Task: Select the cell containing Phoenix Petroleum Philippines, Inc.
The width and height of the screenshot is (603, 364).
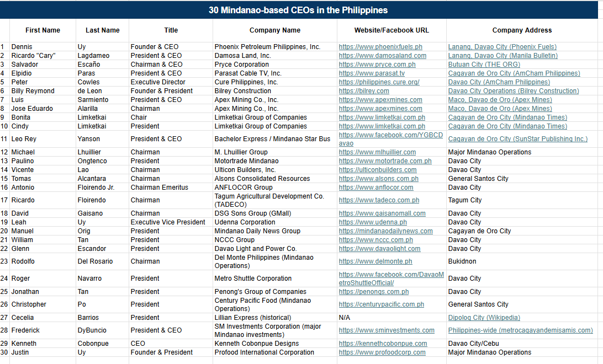Action: (x=275, y=47)
